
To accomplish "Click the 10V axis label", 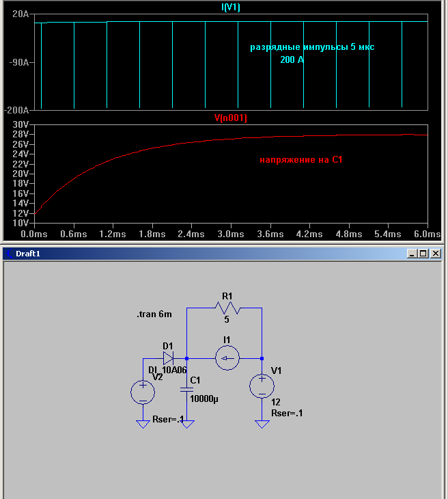I will (20, 223).
